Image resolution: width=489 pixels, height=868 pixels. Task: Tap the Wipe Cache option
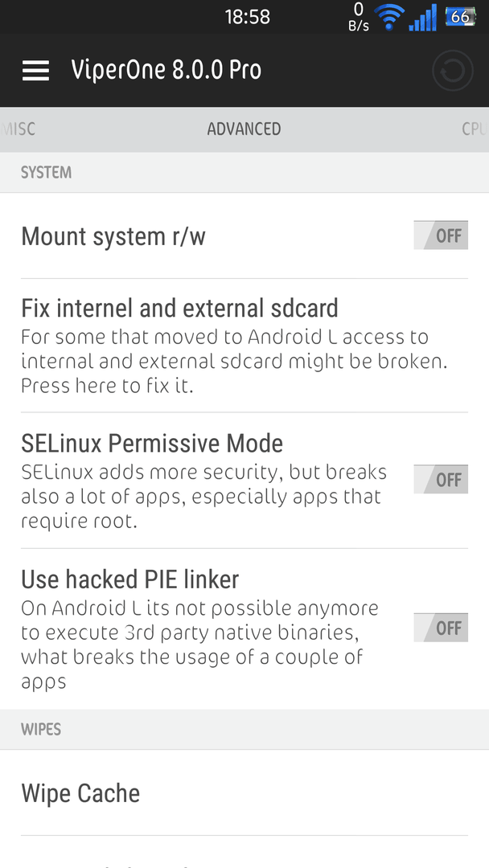point(80,793)
